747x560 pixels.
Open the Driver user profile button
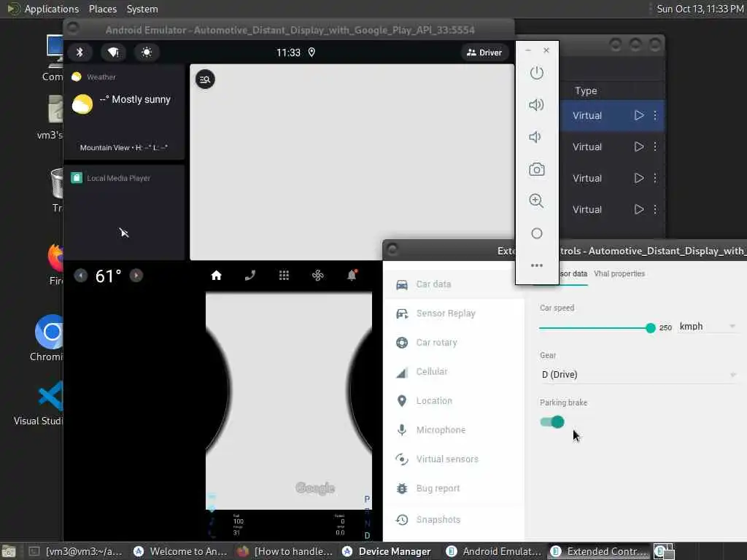coord(484,52)
